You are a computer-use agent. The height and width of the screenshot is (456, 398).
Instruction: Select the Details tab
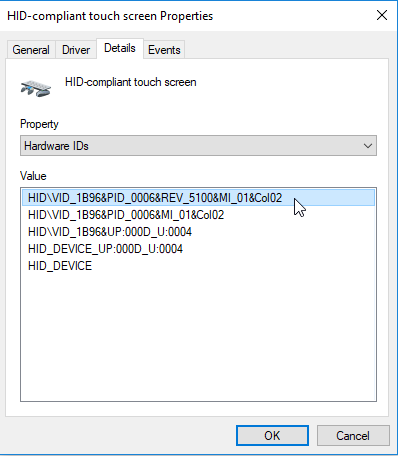click(x=120, y=48)
